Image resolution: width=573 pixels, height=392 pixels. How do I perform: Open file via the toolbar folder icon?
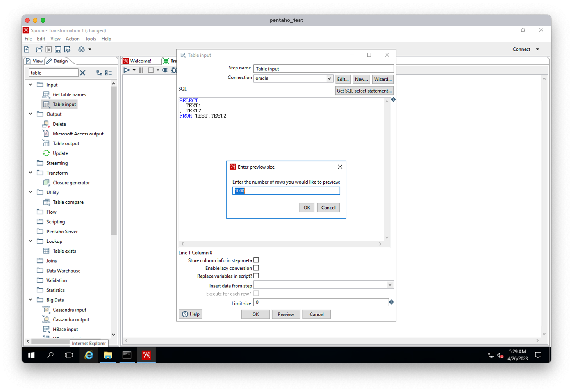click(x=39, y=49)
